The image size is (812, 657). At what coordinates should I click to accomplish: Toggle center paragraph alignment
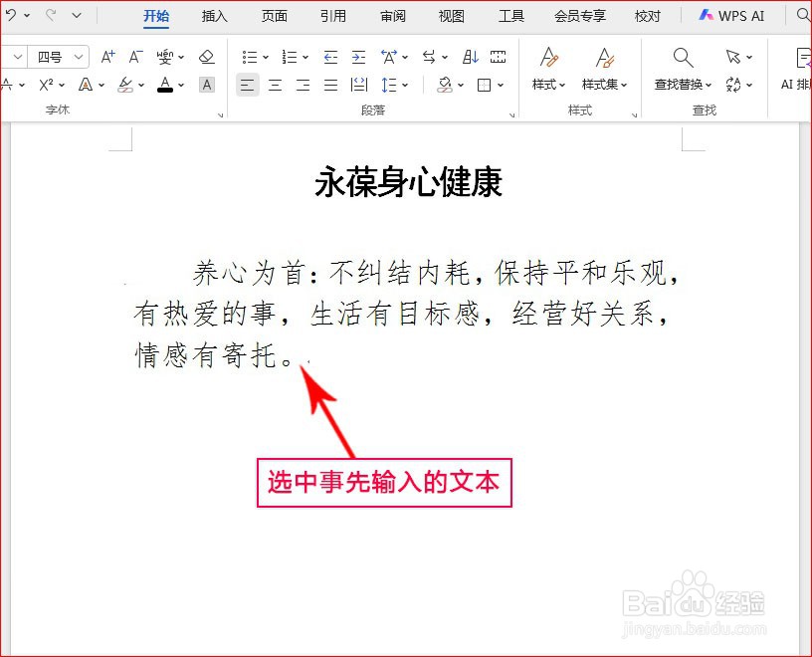274,85
